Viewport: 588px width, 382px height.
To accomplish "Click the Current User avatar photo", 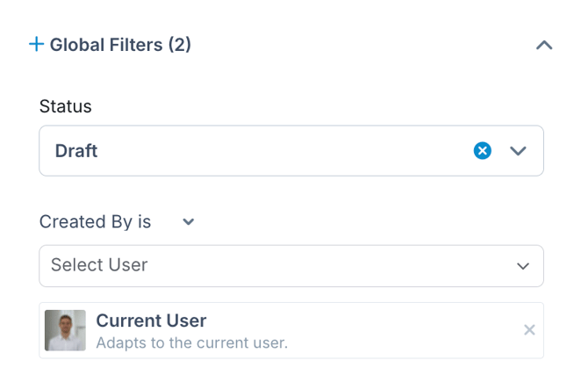I will pos(65,330).
